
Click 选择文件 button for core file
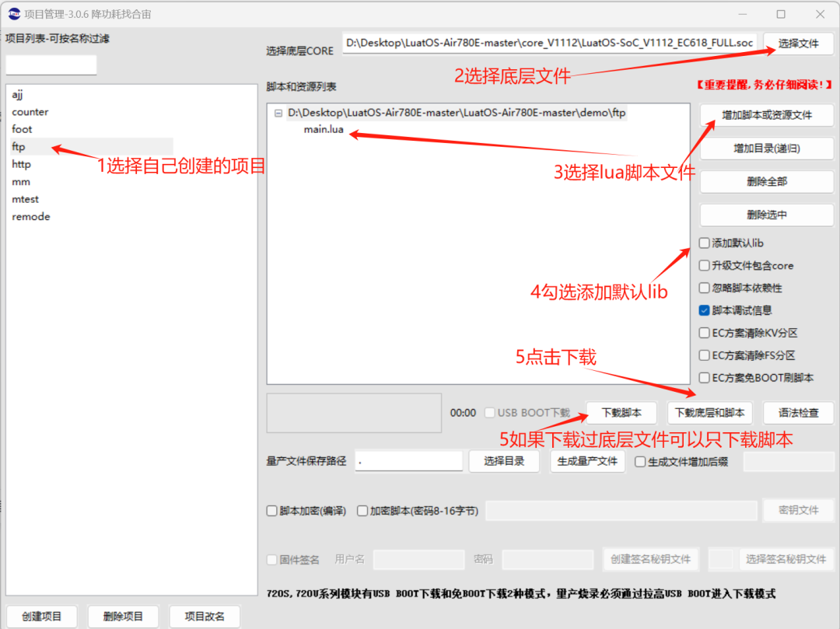pos(798,44)
